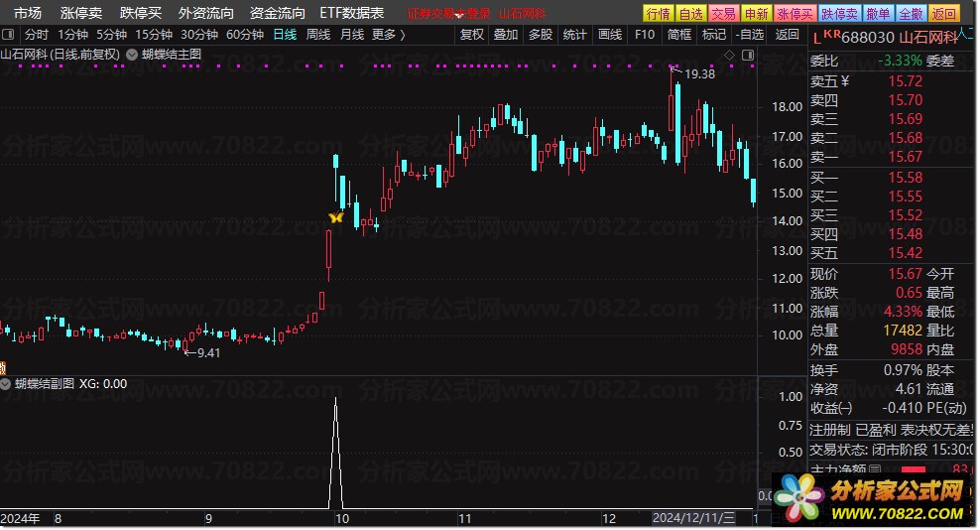Click the 19.38 high price label

pyautogui.click(x=699, y=73)
